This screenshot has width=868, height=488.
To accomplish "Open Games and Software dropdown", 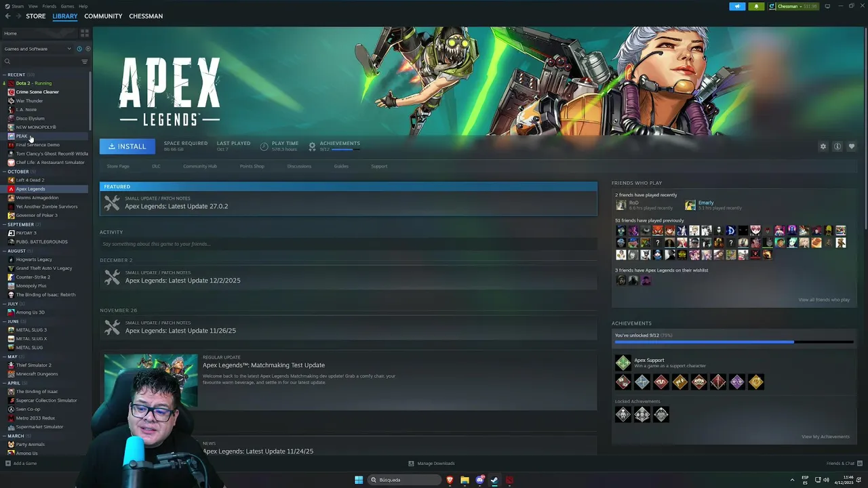I will click(x=37, y=49).
